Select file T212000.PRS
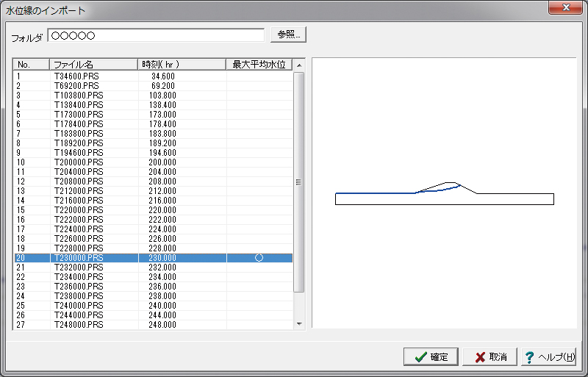The height and width of the screenshot is (377, 588). coord(79,191)
